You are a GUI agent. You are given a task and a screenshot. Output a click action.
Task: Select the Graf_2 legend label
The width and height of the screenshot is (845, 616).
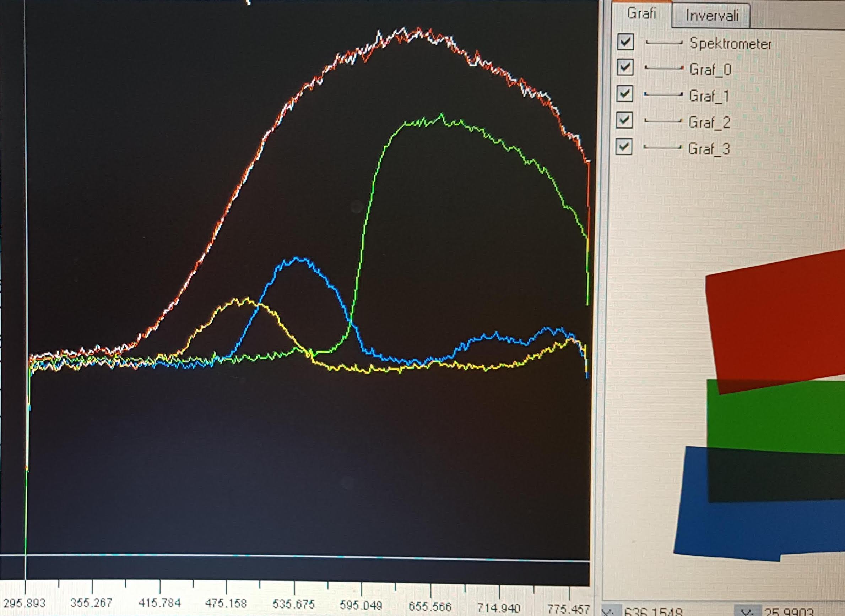709,122
